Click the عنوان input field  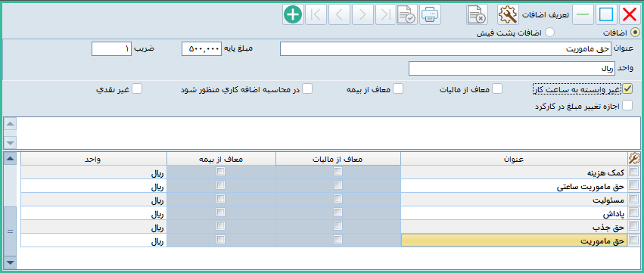446,49
